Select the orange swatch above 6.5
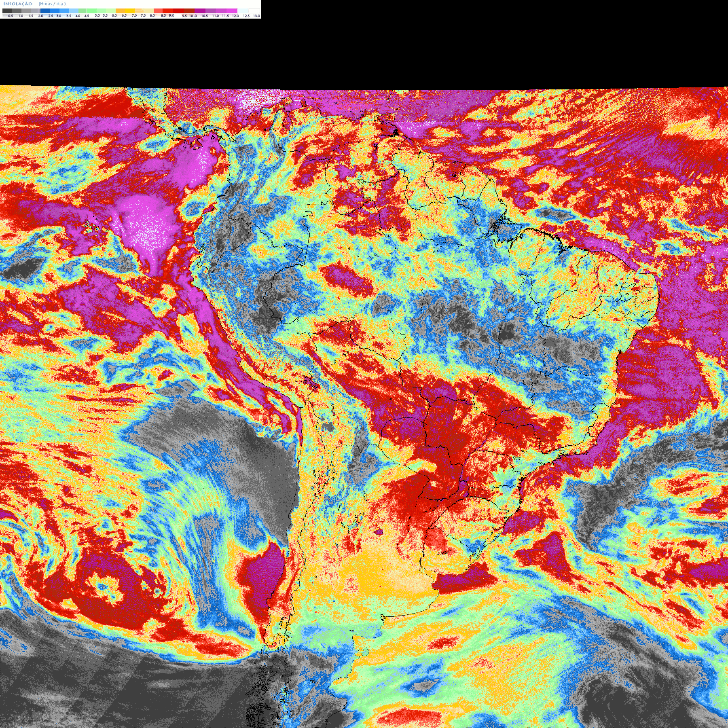Viewport: 728px width, 728px height. (x=121, y=11)
